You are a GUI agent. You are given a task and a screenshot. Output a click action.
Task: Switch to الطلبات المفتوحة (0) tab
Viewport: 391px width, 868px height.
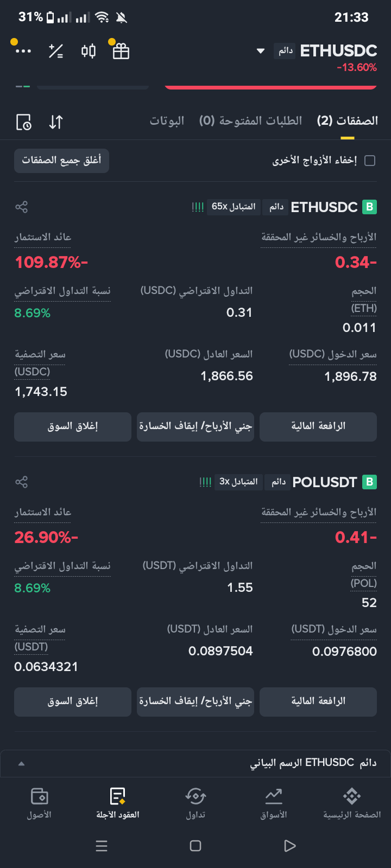pos(250,120)
